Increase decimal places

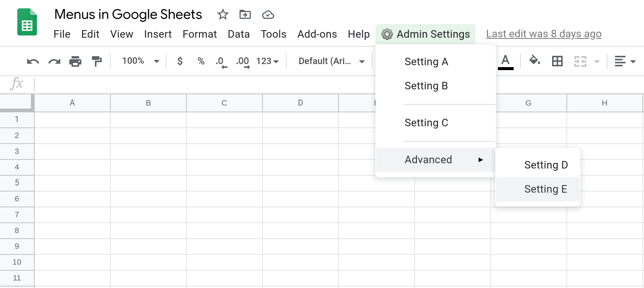[243, 62]
